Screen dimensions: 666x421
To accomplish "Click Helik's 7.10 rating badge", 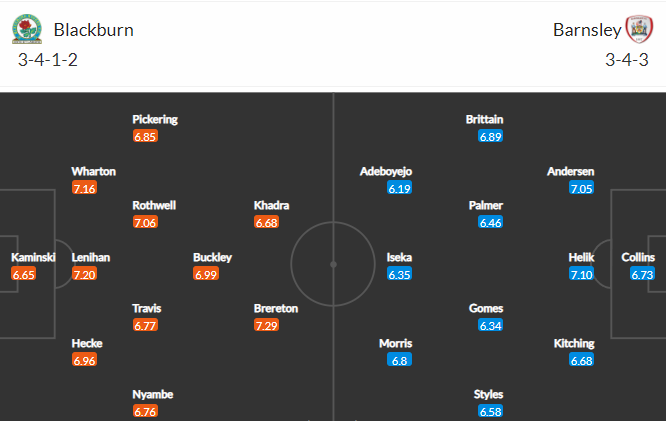I will (x=581, y=274).
